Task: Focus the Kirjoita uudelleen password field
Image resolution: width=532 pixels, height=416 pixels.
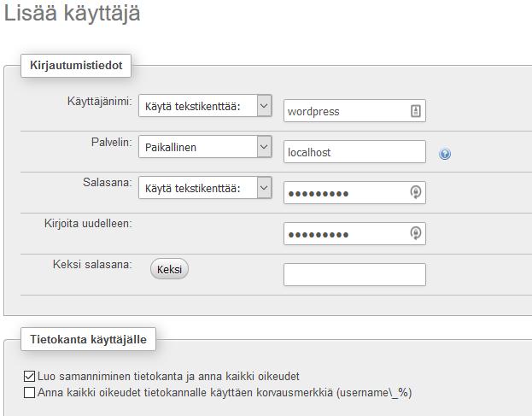Action: 354,234
